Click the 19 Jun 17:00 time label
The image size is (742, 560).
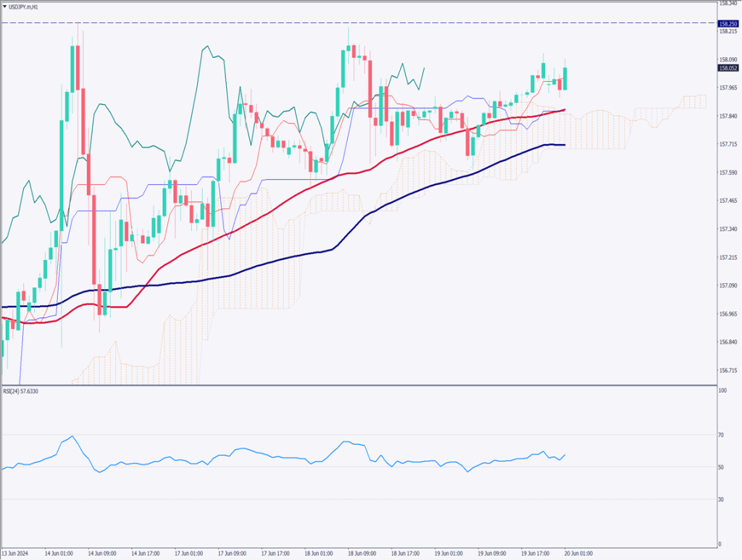point(535,553)
